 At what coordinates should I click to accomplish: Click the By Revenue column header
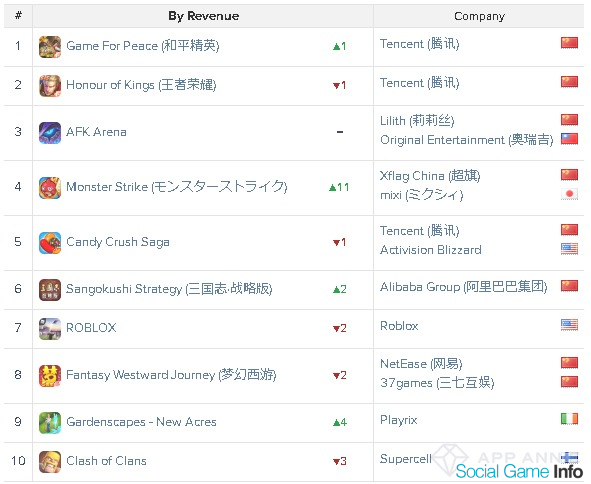click(204, 16)
